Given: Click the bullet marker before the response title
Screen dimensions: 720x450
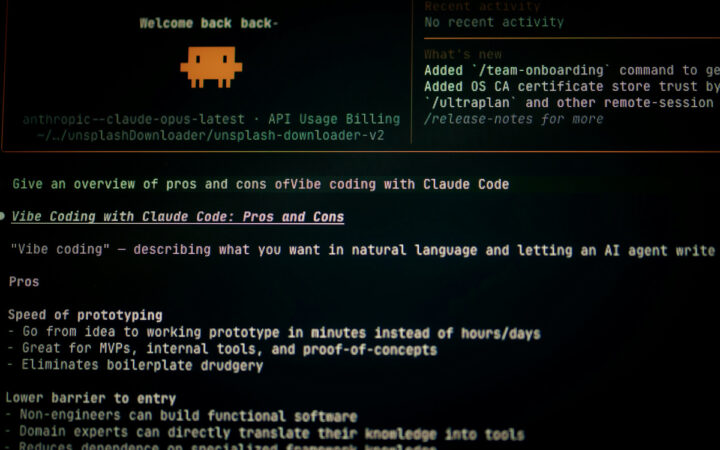Looking at the screenshot, I should click(x=2, y=216).
